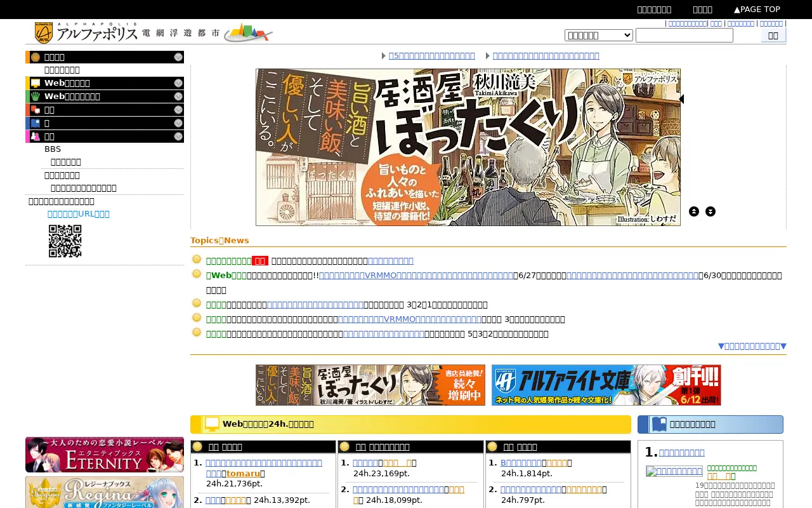Expand the Web section with green crown
This screenshot has height=508, width=812.
[x=179, y=97]
